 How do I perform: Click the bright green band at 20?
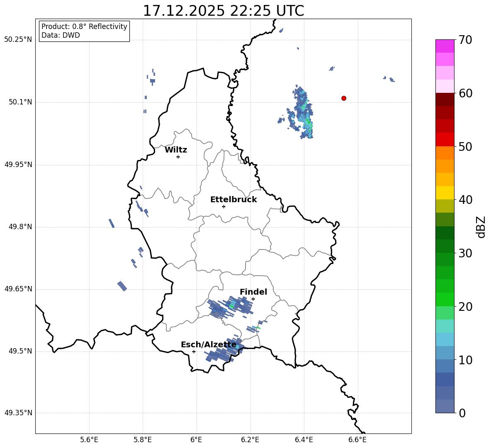445,299
